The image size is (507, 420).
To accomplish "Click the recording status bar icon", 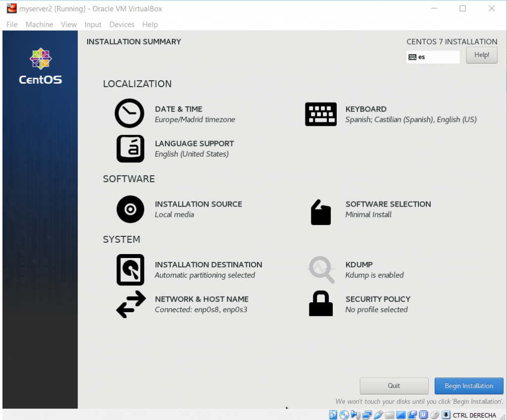I will click(412, 415).
